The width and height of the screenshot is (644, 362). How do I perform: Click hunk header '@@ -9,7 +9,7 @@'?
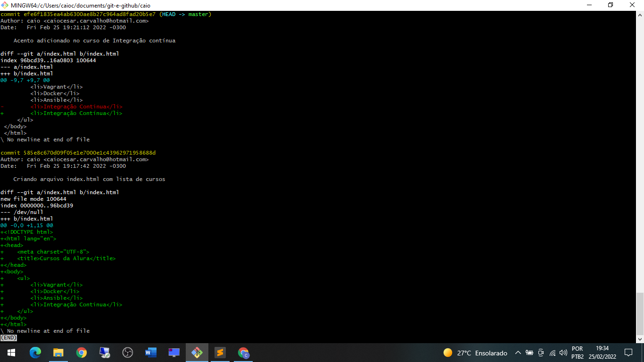pos(25,80)
